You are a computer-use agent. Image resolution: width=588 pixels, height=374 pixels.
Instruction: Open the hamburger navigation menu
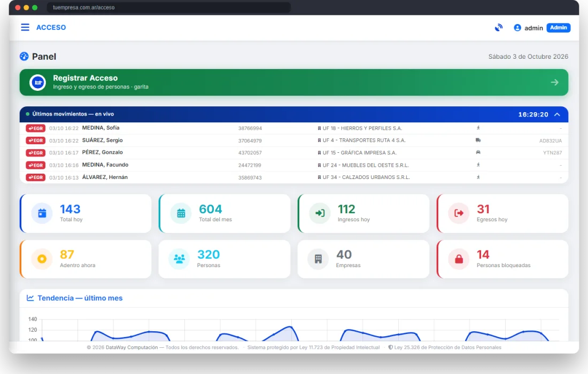[x=25, y=27]
